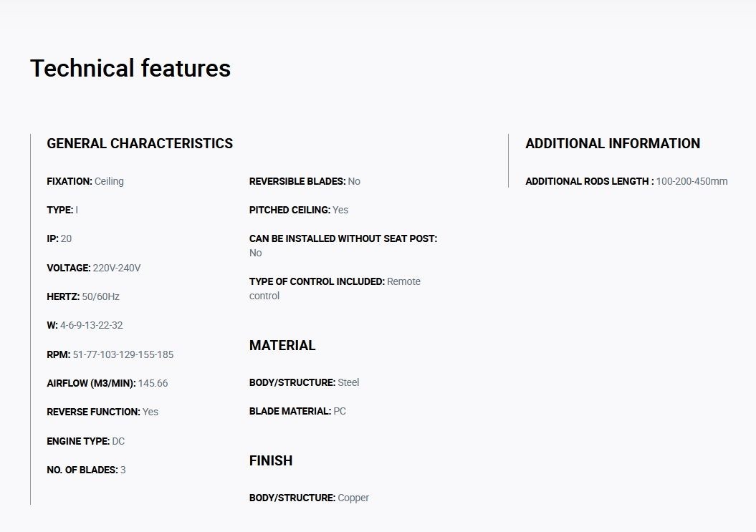756x532 pixels.
Task: Select the TYPE: I specification line
Action: 62,210
